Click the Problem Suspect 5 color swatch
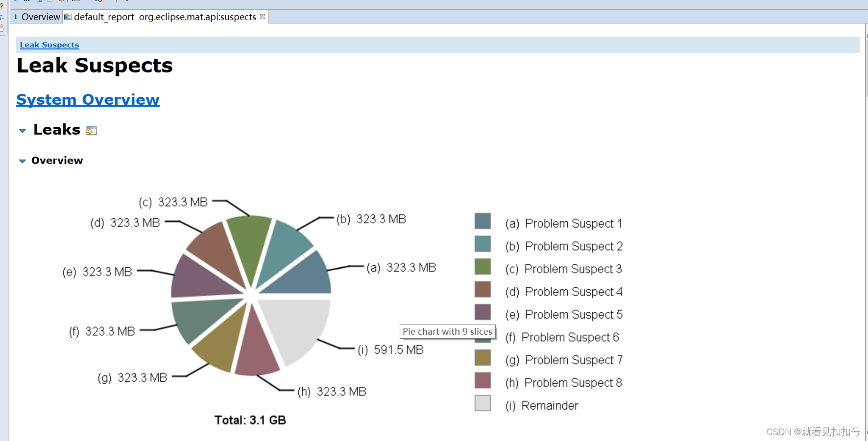 482,312
